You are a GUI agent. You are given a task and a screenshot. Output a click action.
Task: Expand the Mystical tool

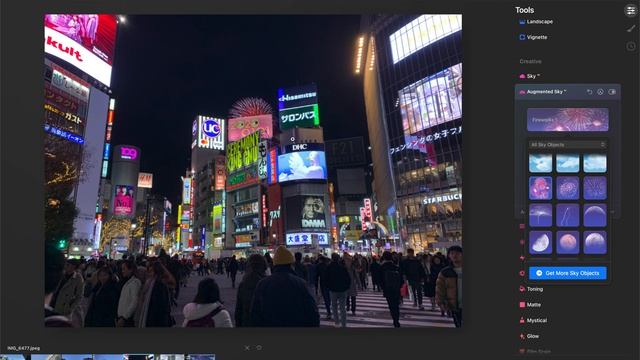click(x=536, y=320)
